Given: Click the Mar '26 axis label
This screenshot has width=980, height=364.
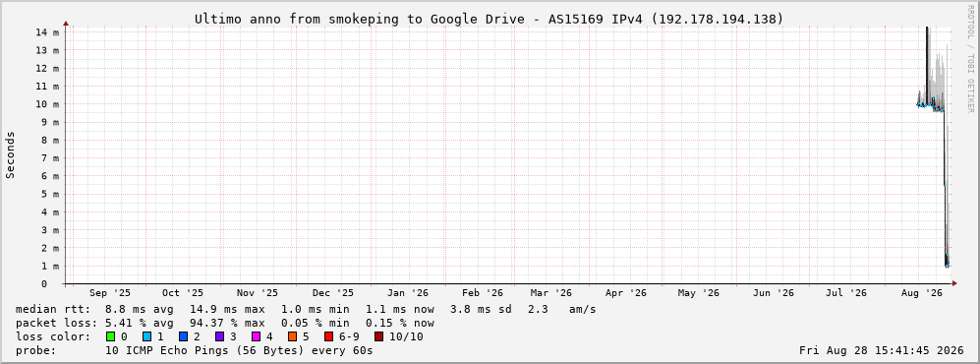Looking at the screenshot, I should click(x=550, y=293).
